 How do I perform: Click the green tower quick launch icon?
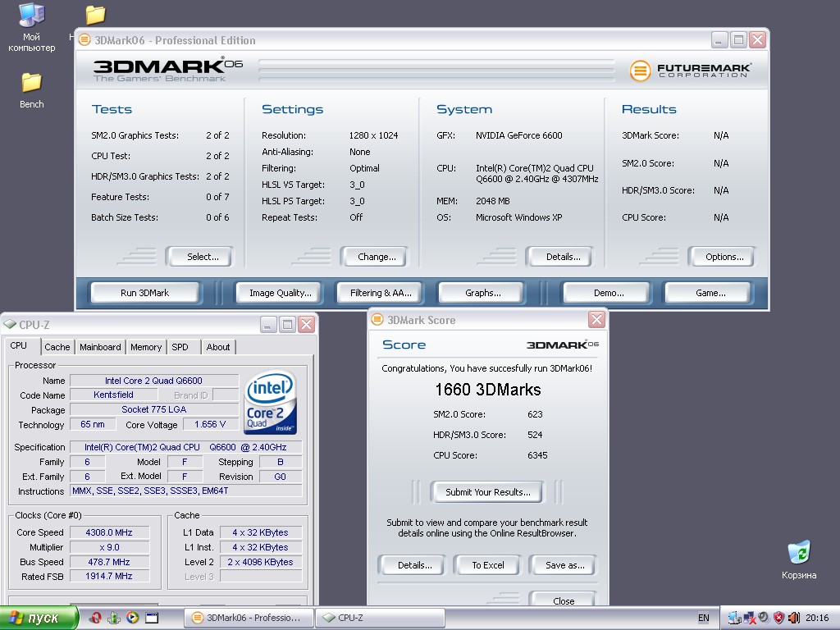(113, 618)
